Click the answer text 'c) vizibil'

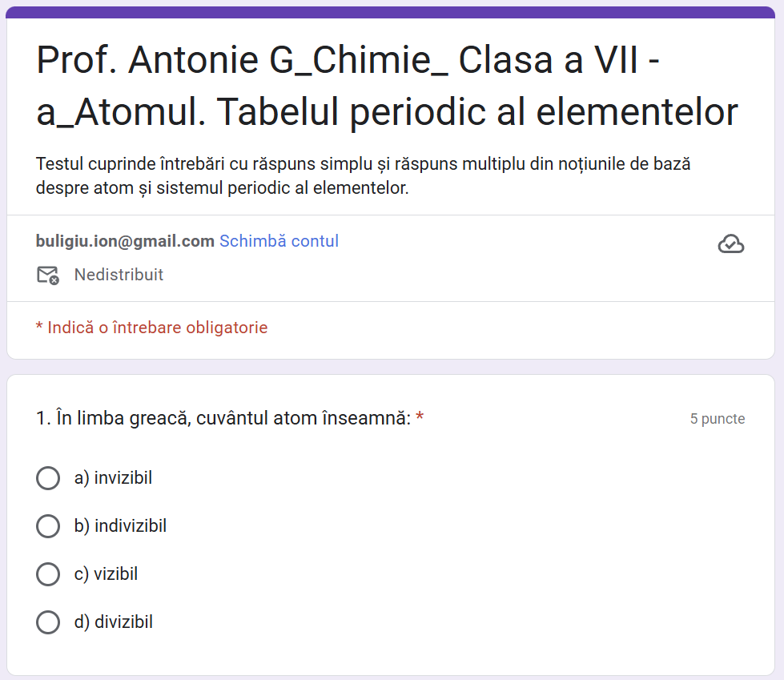pos(106,574)
